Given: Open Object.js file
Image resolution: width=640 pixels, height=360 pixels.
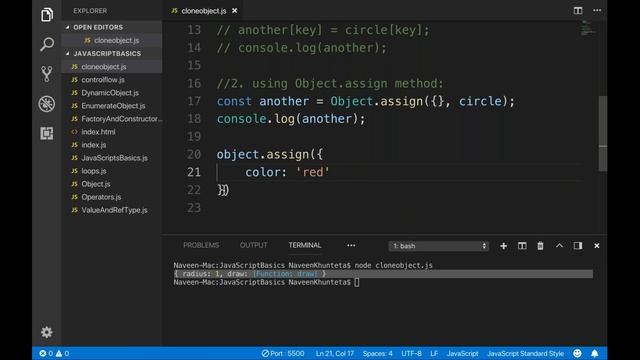Looking at the screenshot, I should 112,184.
